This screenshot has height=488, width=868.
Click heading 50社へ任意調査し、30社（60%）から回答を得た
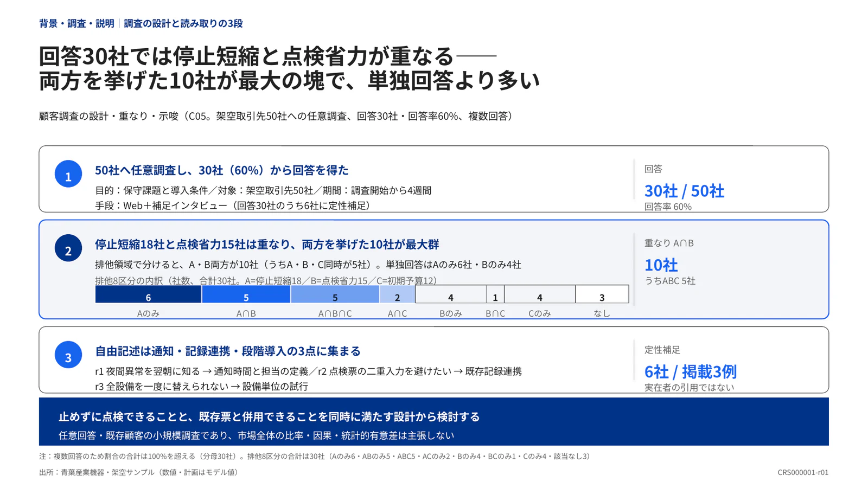coord(222,170)
